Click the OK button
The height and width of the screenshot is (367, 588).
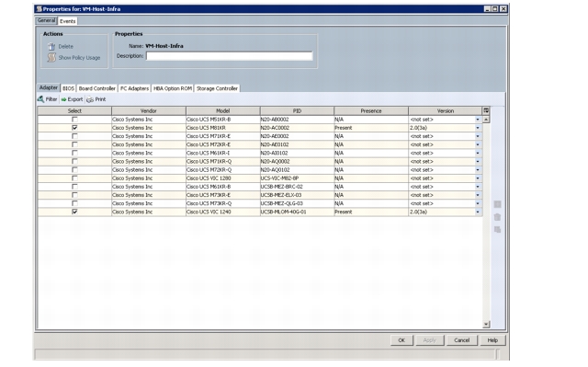(x=401, y=340)
